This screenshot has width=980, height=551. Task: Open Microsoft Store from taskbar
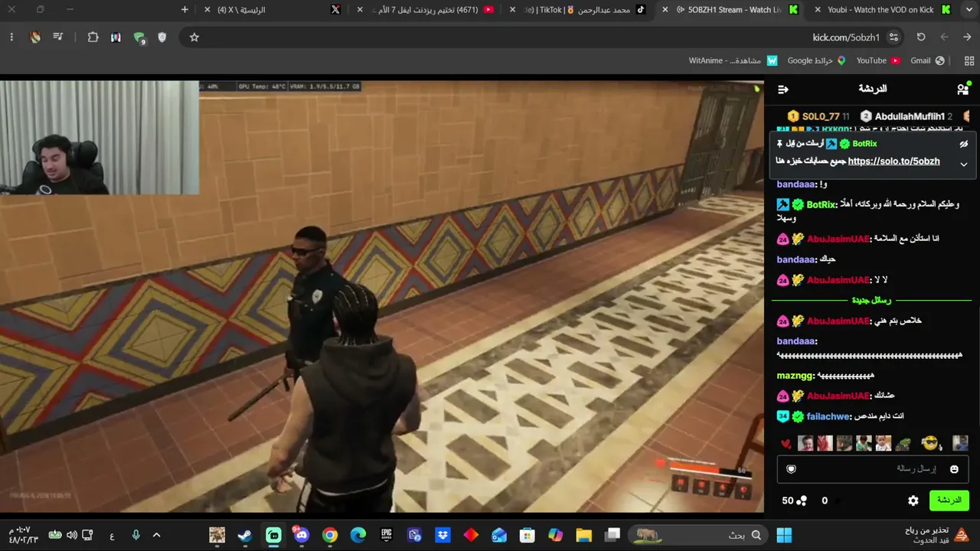click(x=527, y=535)
